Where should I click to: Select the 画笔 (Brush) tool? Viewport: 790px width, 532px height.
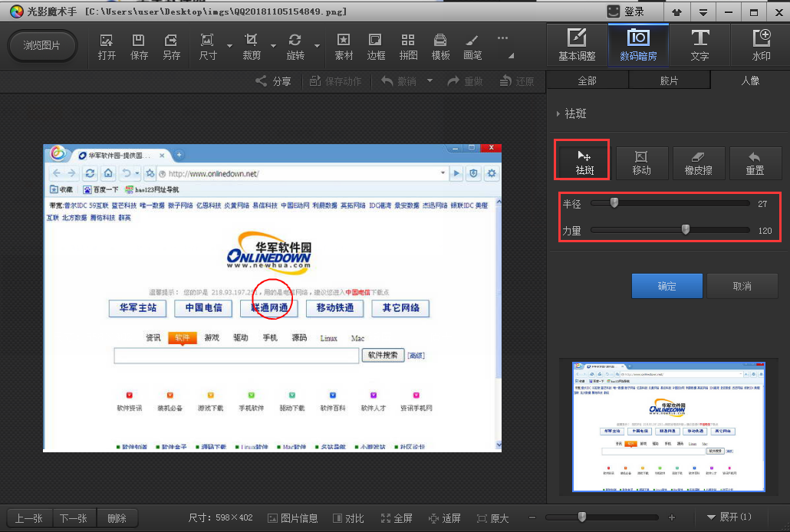click(472, 46)
